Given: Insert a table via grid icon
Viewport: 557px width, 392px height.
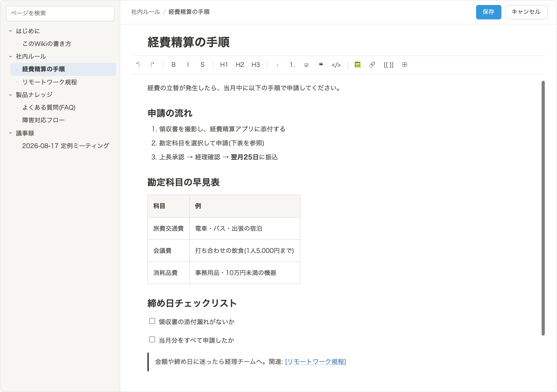Looking at the screenshot, I should 404,65.
